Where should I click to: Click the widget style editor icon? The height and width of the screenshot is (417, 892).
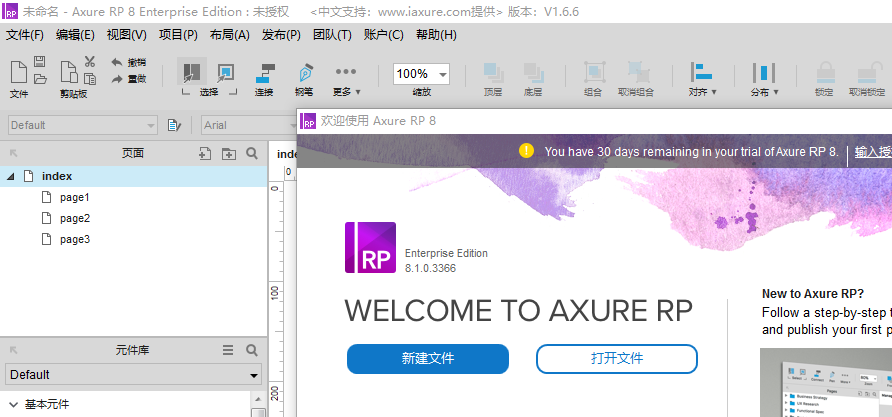(x=174, y=125)
